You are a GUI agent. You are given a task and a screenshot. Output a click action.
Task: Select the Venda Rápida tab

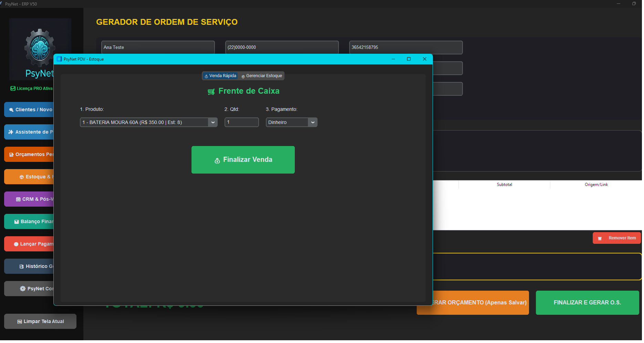pos(220,76)
